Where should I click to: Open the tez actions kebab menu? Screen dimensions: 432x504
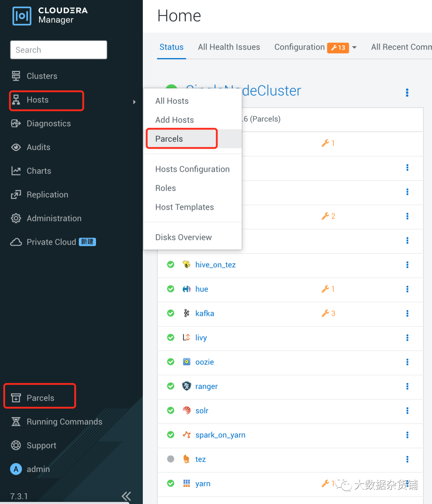point(407,459)
